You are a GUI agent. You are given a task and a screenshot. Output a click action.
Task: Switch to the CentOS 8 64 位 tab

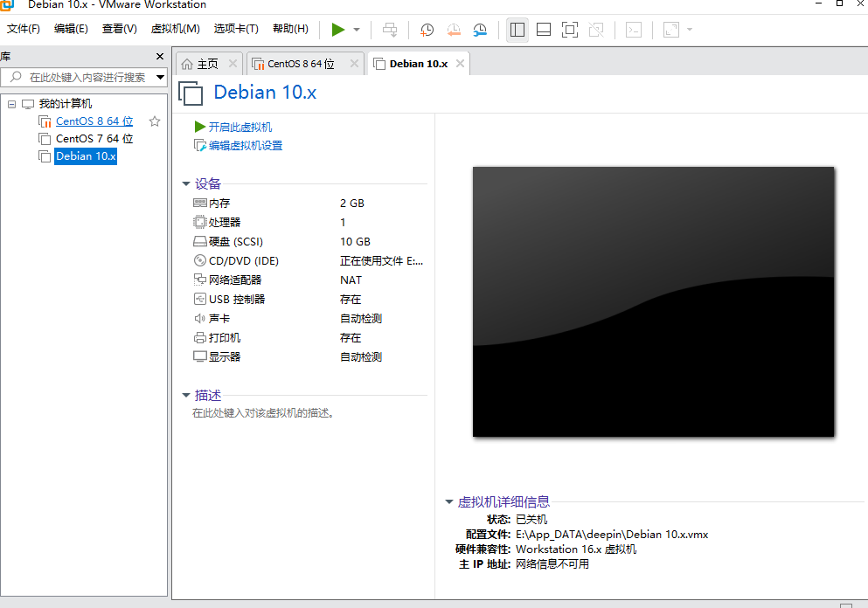pyautogui.click(x=300, y=64)
